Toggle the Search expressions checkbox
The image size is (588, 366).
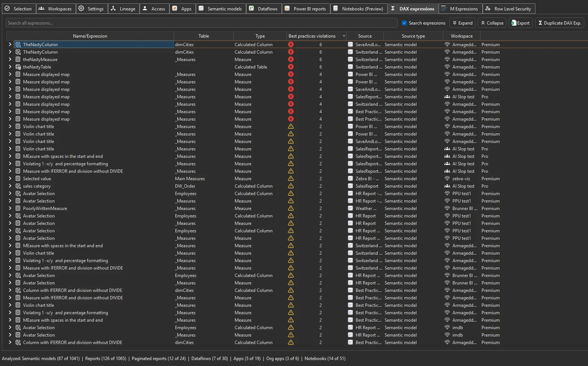pos(404,23)
